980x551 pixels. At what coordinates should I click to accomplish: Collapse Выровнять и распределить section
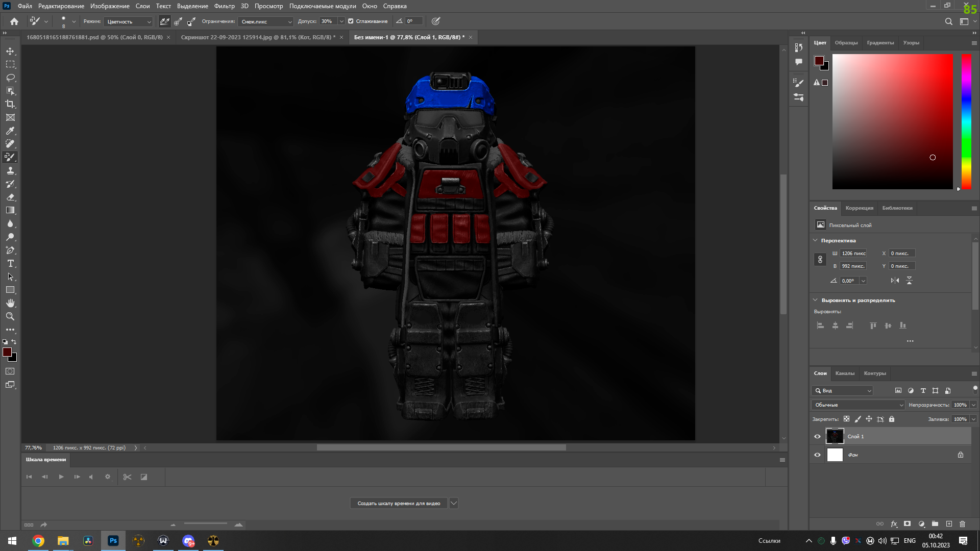(x=816, y=300)
